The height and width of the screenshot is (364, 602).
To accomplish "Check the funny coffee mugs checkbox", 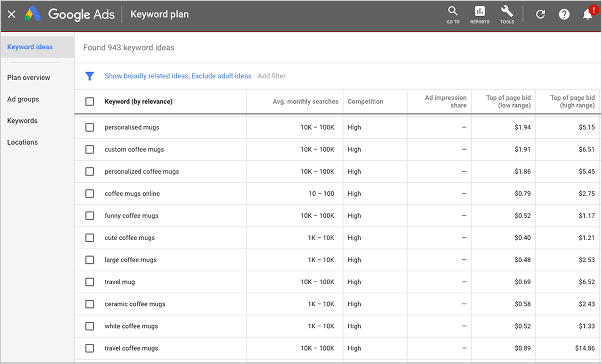I will [x=90, y=216].
